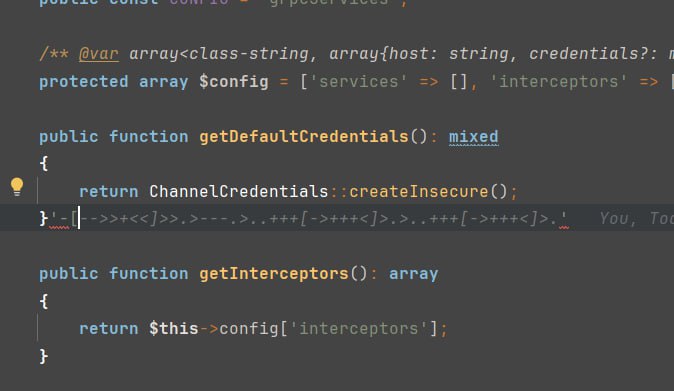Click the red-underlined quote after the closing brace

point(54,219)
